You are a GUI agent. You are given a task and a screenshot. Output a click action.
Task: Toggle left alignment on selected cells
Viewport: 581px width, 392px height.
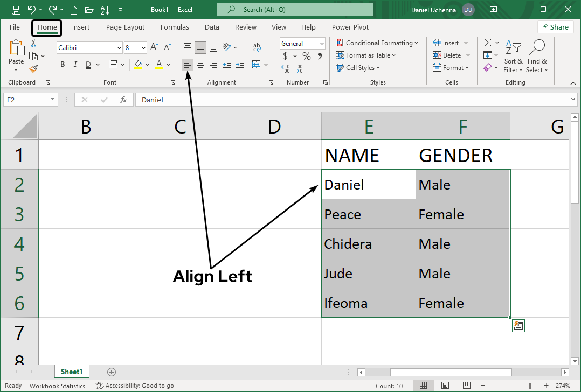(187, 64)
